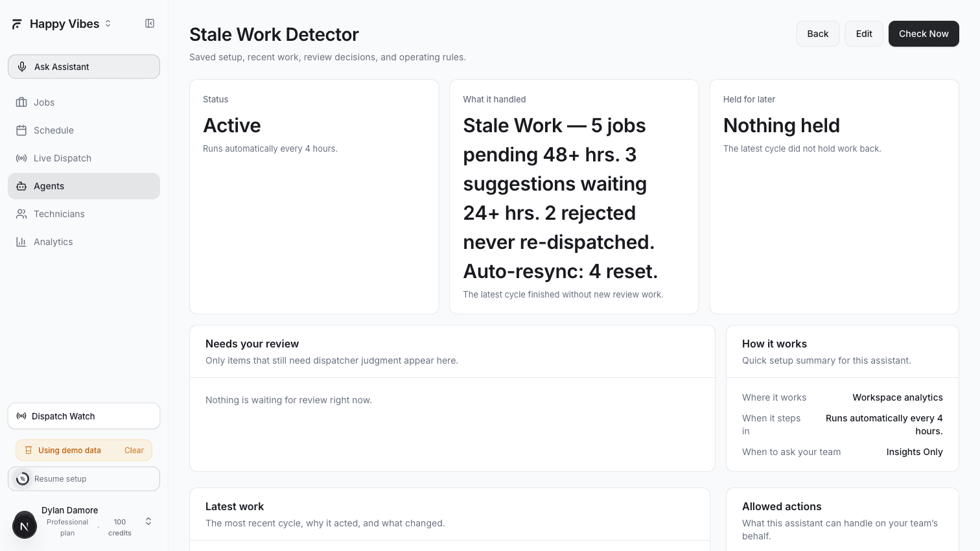The width and height of the screenshot is (980, 551).
Task: Toggle the sidebar collapse control
Action: [150, 23]
